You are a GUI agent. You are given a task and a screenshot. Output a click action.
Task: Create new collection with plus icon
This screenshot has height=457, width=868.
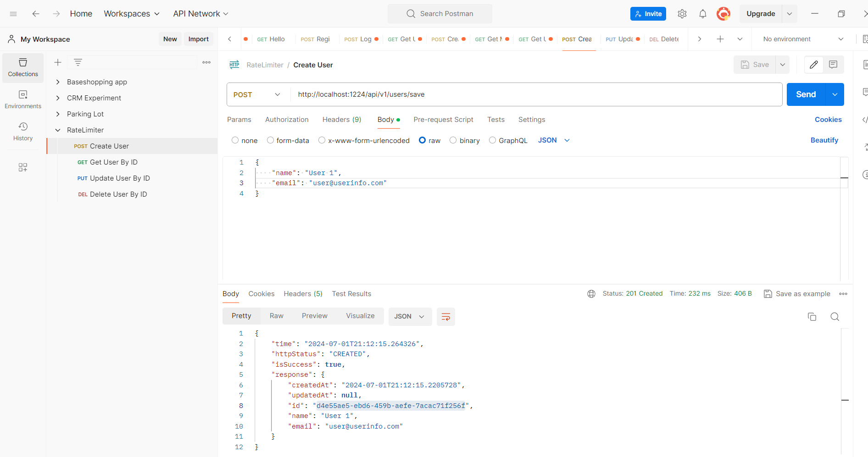58,62
